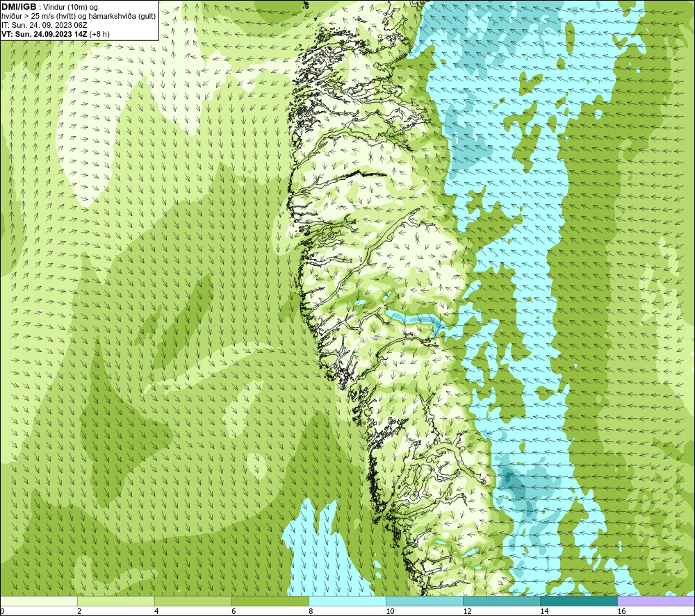The height and width of the screenshot is (616, 695).
Task: Click the 12-14 m/s teal legend swatch
Action: [x=502, y=601]
